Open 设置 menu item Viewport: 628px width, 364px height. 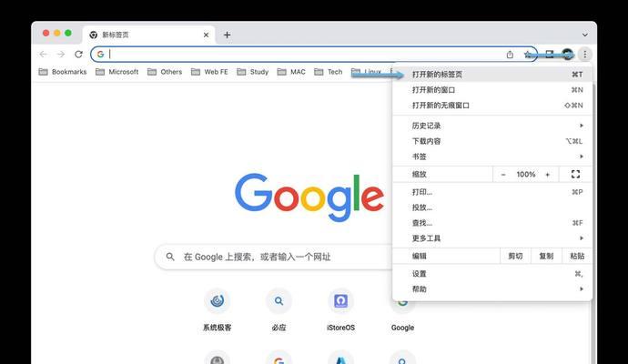(x=492, y=274)
